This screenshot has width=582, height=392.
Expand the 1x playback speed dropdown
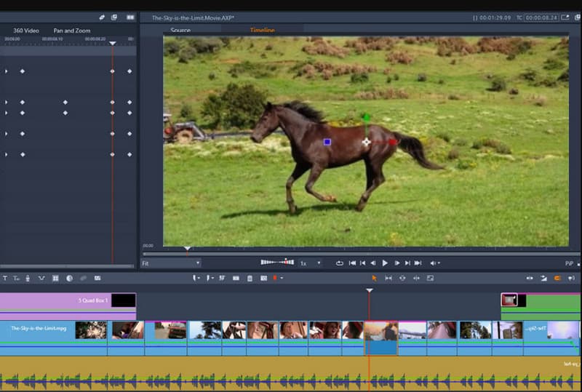point(318,263)
